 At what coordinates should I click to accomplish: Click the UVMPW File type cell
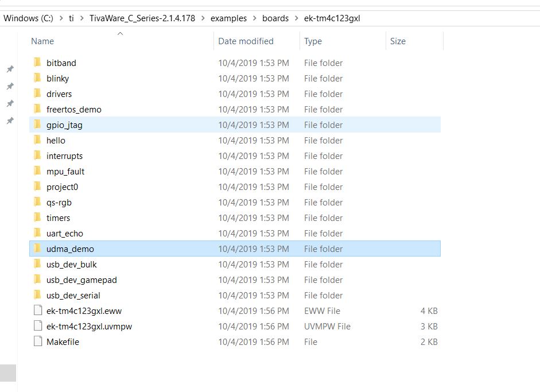[x=327, y=327]
